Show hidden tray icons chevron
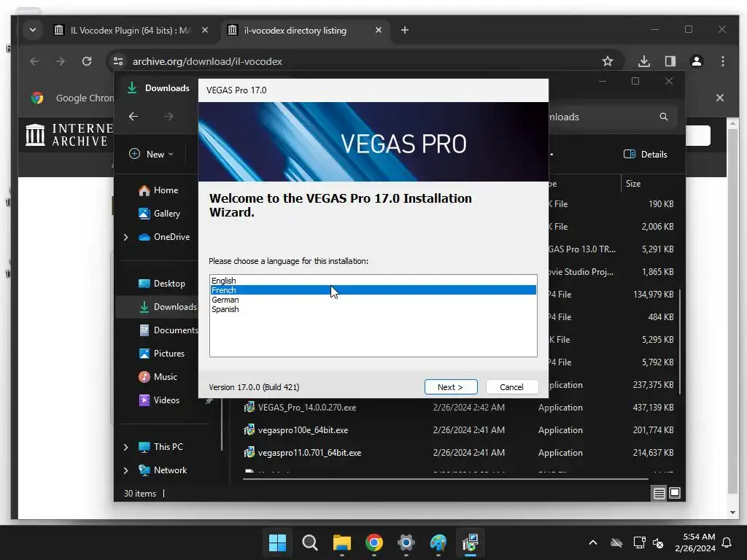Viewport: 747px width, 560px height. point(593,542)
